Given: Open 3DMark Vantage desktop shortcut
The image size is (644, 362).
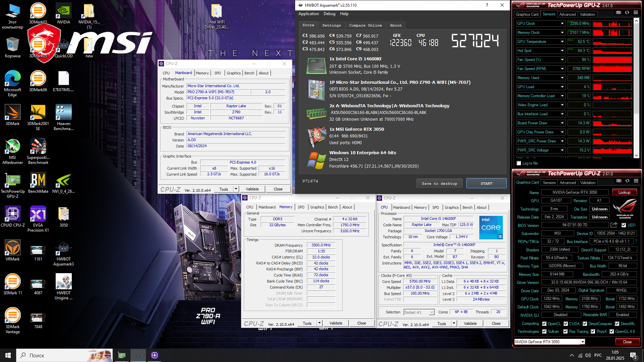Looking at the screenshot, I should [12, 320].
